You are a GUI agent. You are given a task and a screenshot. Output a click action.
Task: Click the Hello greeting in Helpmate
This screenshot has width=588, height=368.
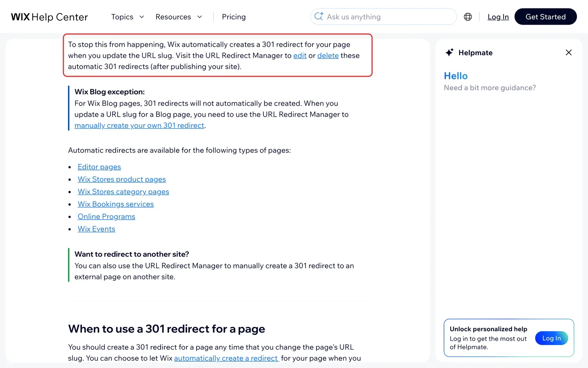click(x=456, y=76)
